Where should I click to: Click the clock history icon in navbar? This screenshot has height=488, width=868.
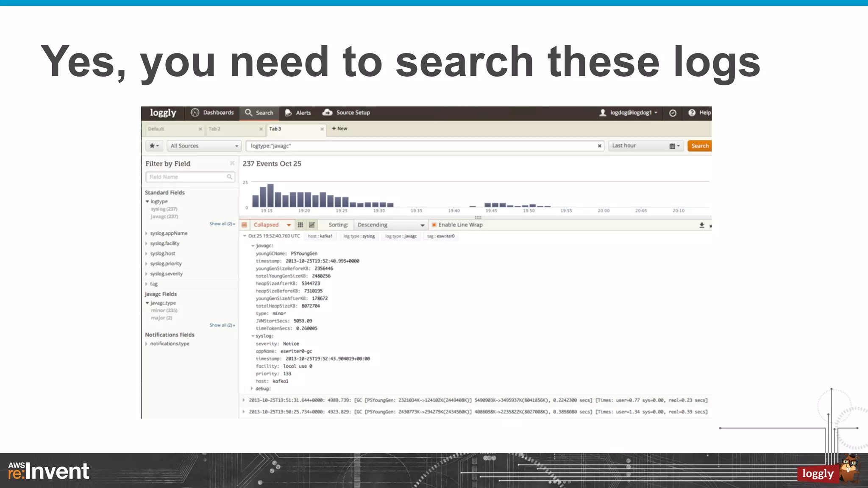[x=673, y=113]
